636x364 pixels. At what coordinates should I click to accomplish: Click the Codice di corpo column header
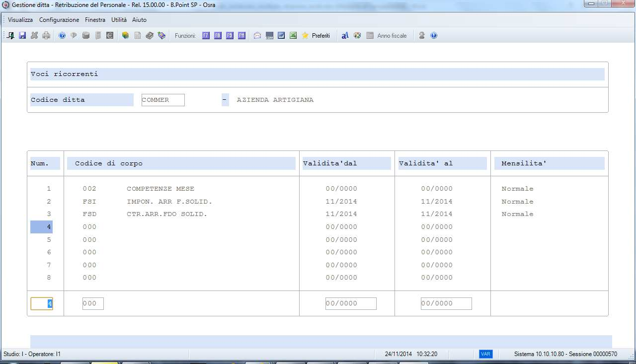tap(181, 163)
